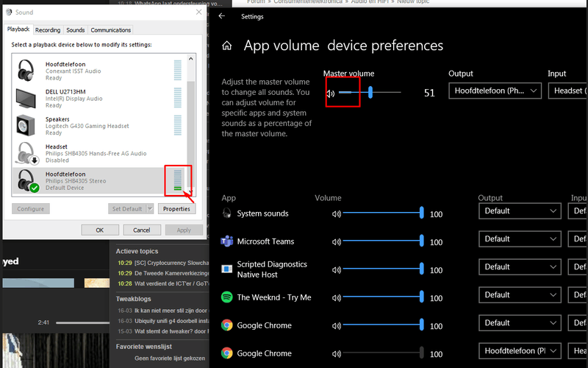Select Conexant ISST Audio headphone icon
Image resolution: width=588 pixels, height=368 pixels.
(26, 70)
